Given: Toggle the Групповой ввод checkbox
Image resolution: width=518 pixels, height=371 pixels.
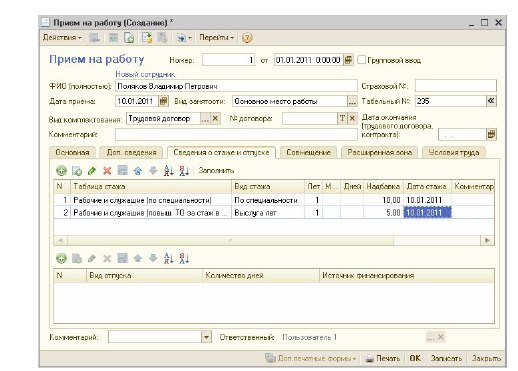Looking at the screenshot, I should coord(361,60).
